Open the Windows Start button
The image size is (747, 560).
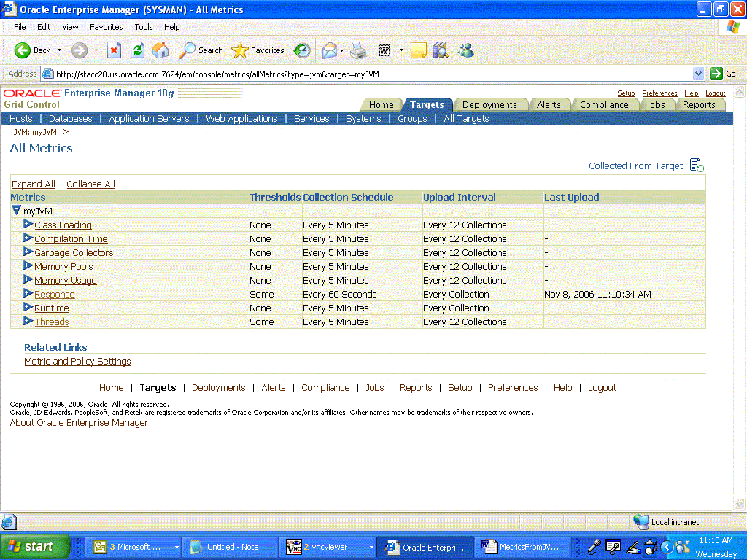pyautogui.click(x=35, y=546)
